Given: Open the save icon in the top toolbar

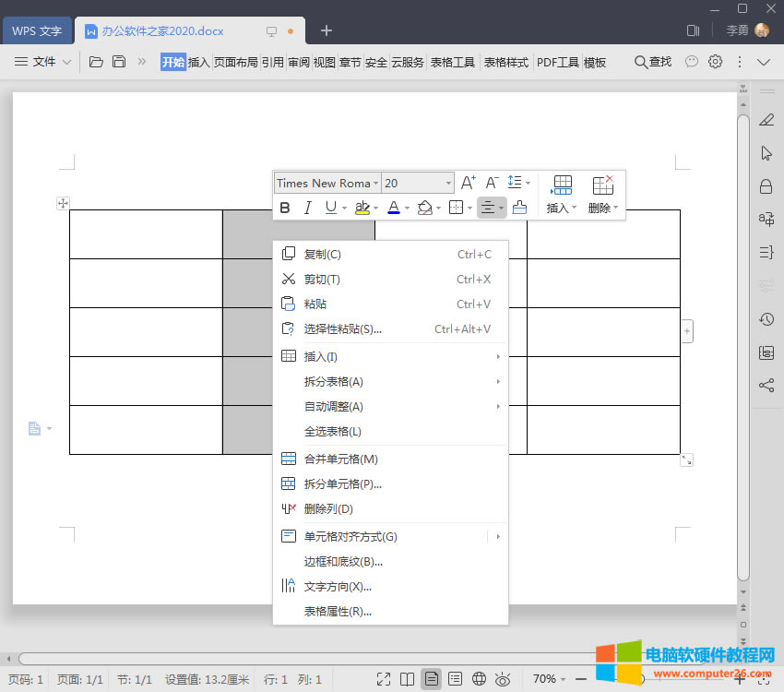Looking at the screenshot, I should pyautogui.click(x=119, y=62).
